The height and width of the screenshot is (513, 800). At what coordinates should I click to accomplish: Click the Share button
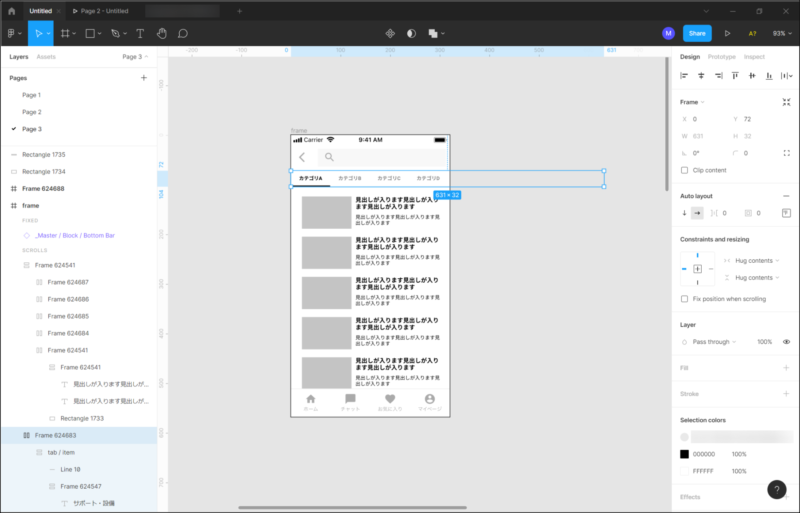point(697,33)
